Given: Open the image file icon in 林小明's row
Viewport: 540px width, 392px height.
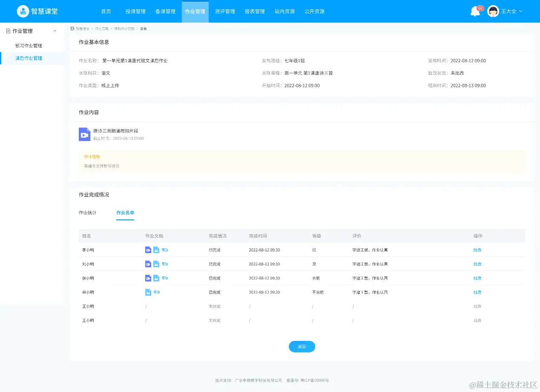Looking at the screenshot, I should tap(148, 292).
